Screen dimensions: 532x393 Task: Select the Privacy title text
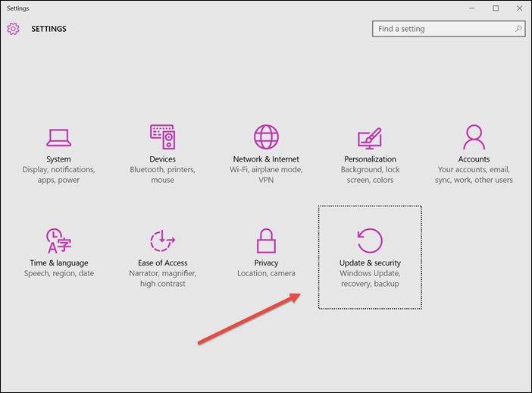266,263
